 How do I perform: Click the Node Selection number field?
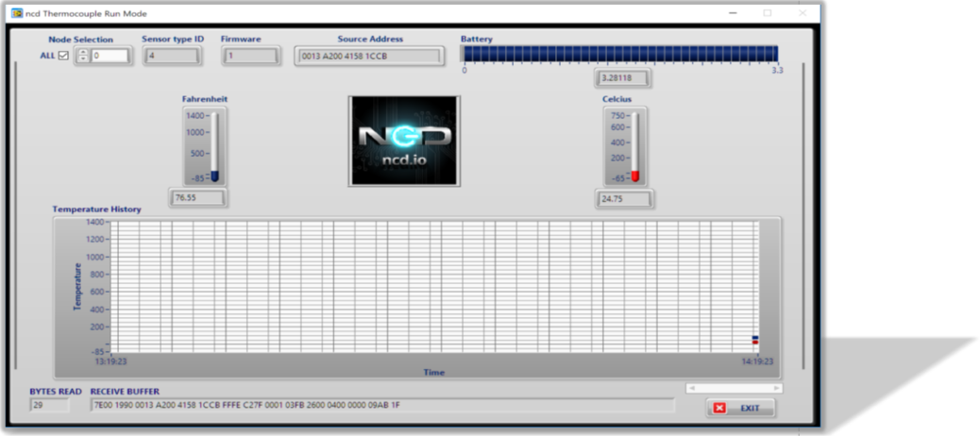(x=109, y=57)
